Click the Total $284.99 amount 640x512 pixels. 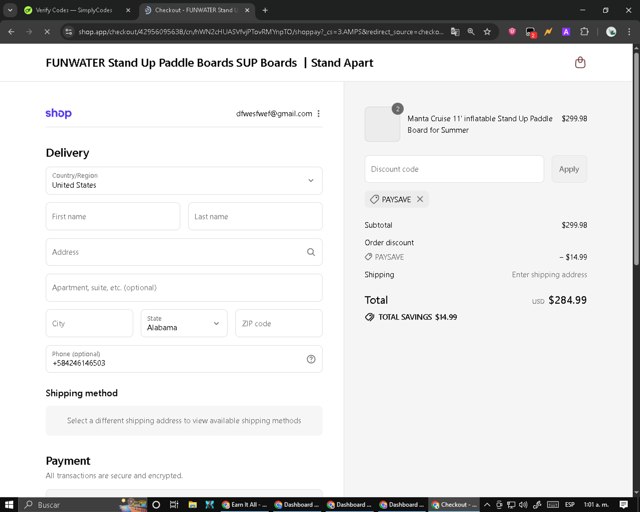tap(567, 300)
